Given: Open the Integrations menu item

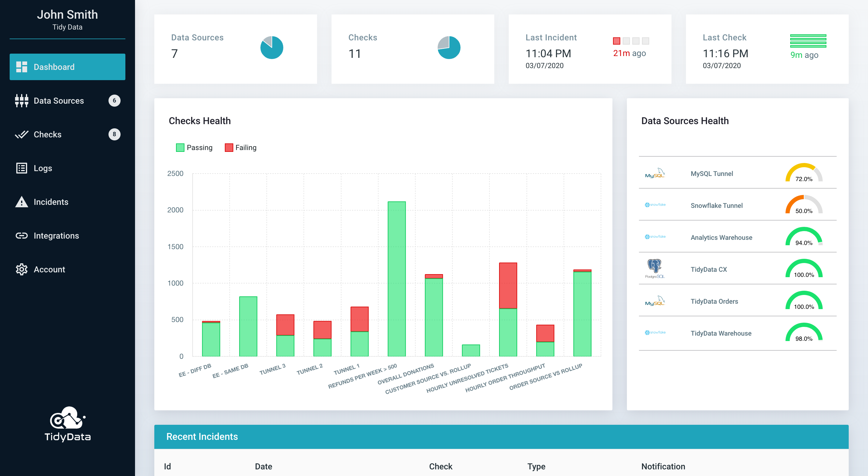Looking at the screenshot, I should point(56,236).
